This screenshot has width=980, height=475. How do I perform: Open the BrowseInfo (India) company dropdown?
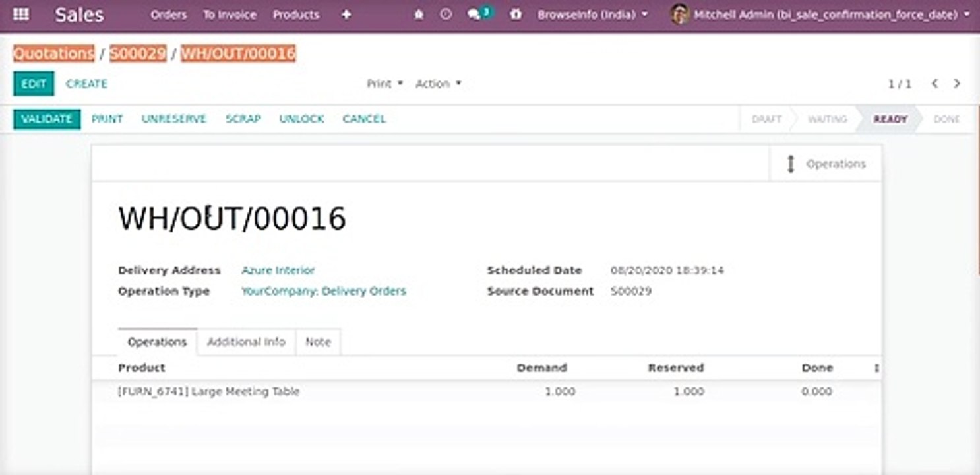pyautogui.click(x=592, y=15)
